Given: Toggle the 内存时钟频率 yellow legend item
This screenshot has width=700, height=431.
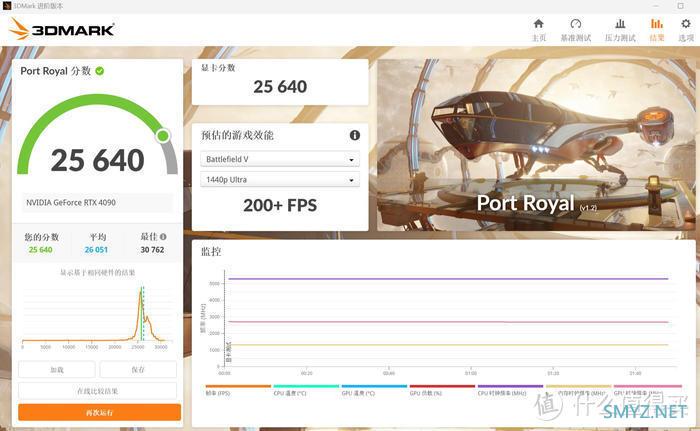Looking at the screenshot, I should pos(579,390).
